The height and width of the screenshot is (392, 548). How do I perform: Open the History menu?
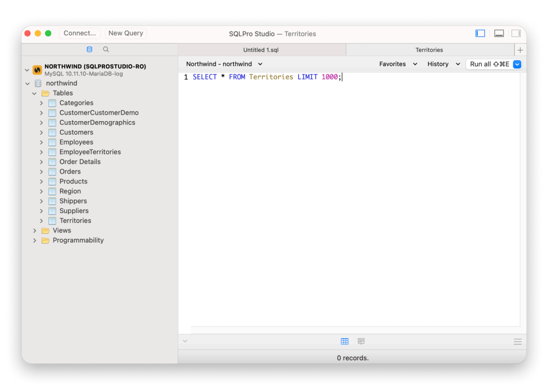[x=443, y=64]
